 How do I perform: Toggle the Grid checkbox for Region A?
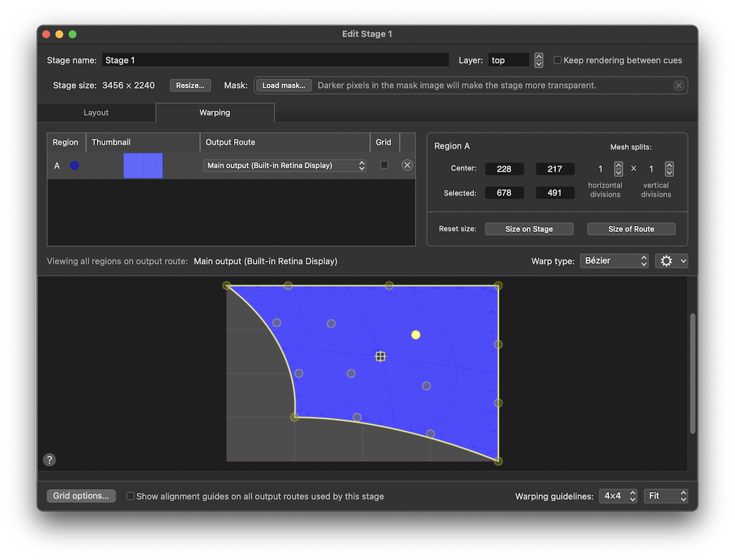coord(386,165)
